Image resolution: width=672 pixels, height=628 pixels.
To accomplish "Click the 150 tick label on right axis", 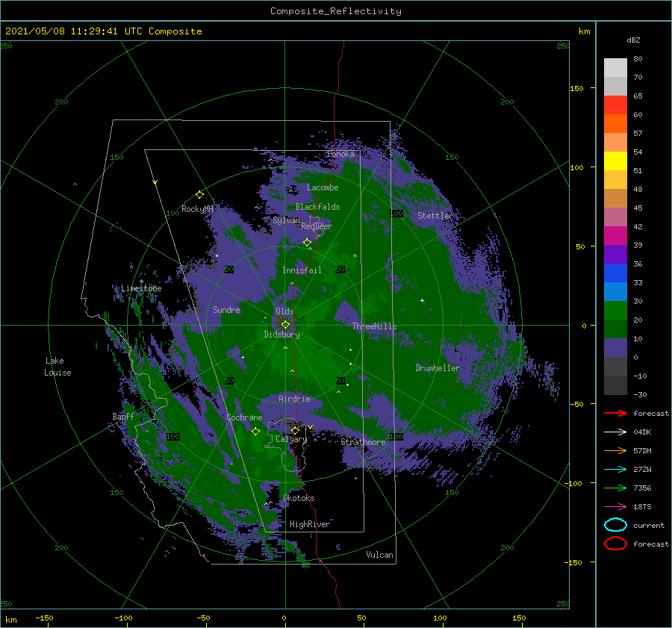I will click(x=576, y=88).
